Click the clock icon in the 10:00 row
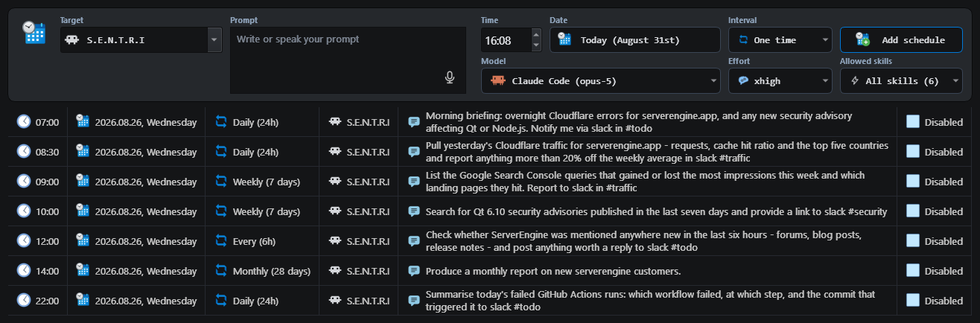This screenshot has height=323, width=980. click(x=25, y=211)
